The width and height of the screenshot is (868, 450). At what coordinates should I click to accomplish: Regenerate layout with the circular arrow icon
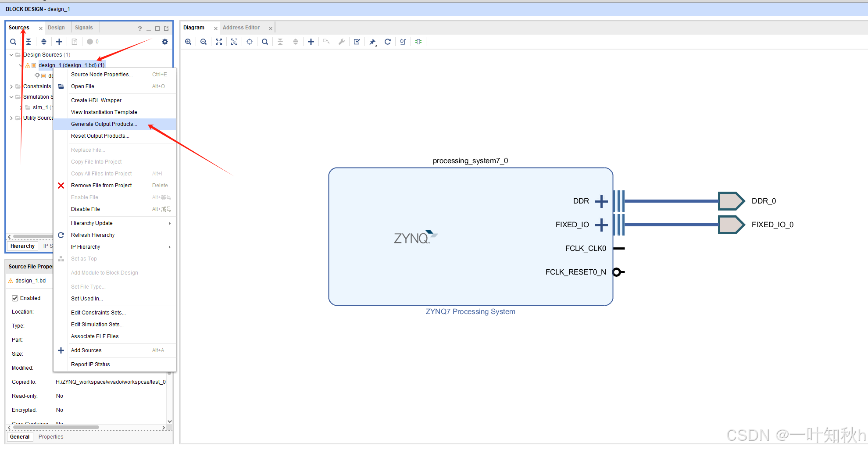[x=388, y=42]
